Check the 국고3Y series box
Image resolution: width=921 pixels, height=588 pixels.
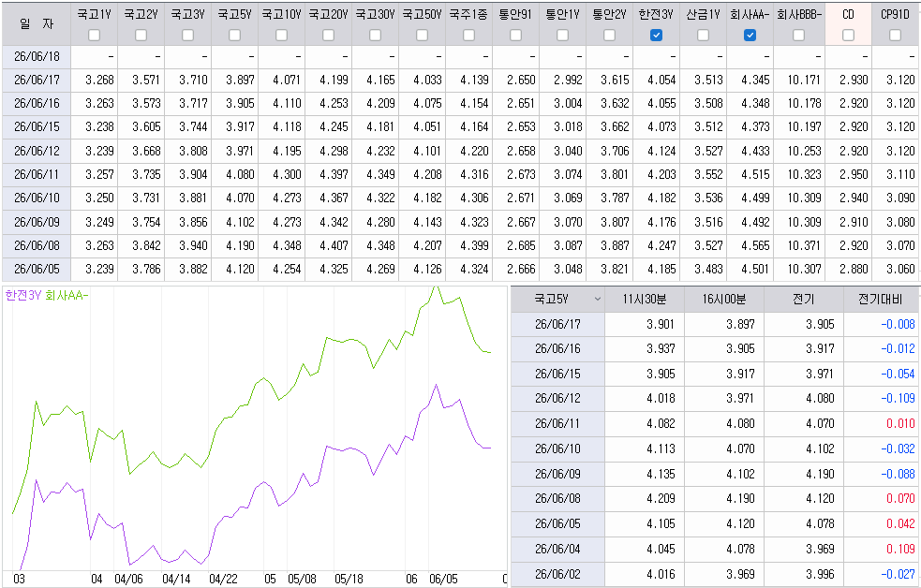point(188,36)
